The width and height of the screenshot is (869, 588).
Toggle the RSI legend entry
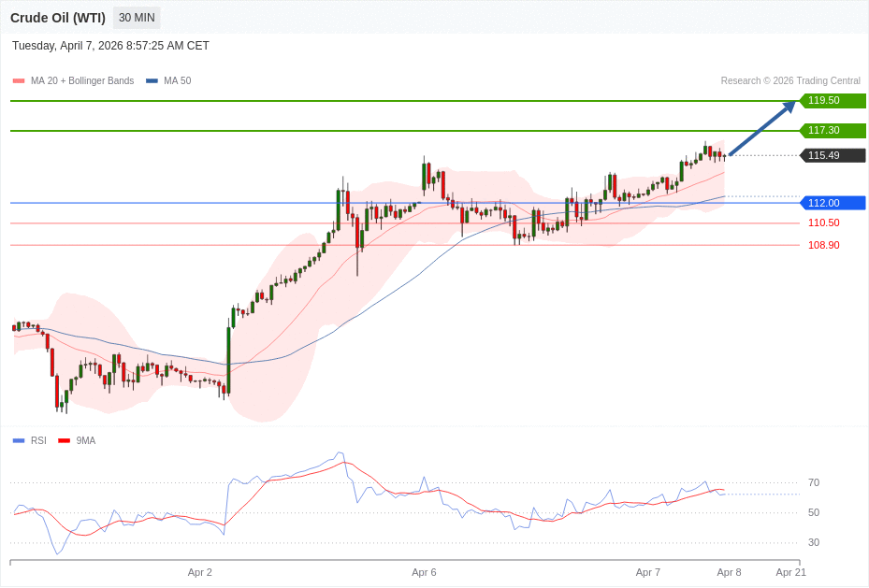[x=37, y=440]
